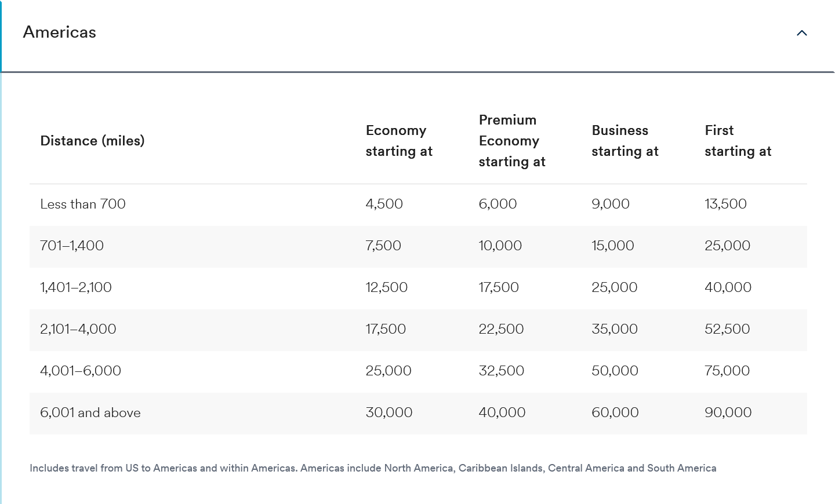Select the 4,500 Economy value
835x504 pixels.
(384, 204)
